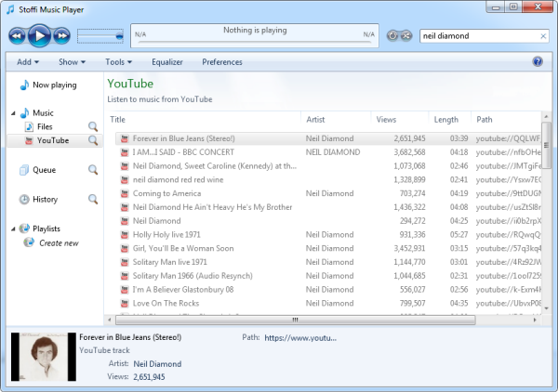This screenshot has width=558, height=392.
Task: Click the search magnifier next to Files
Action: [x=93, y=126]
